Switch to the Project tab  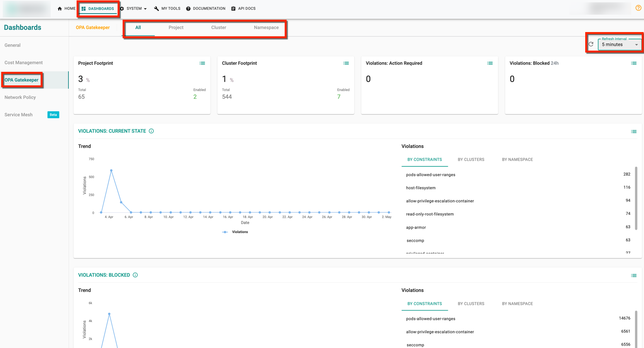pos(176,27)
